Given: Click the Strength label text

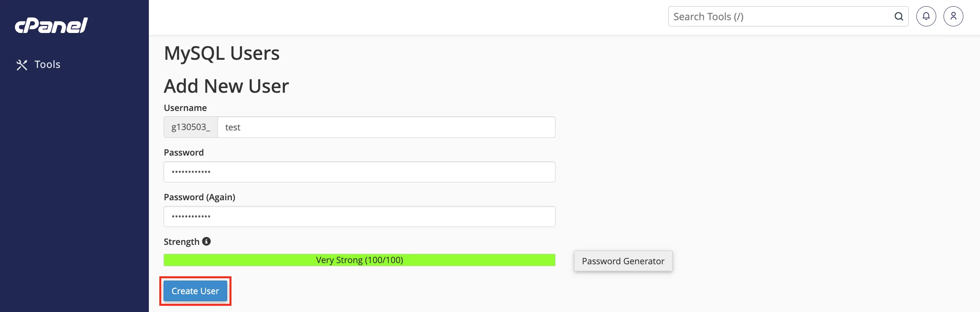Looking at the screenshot, I should [x=181, y=242].
